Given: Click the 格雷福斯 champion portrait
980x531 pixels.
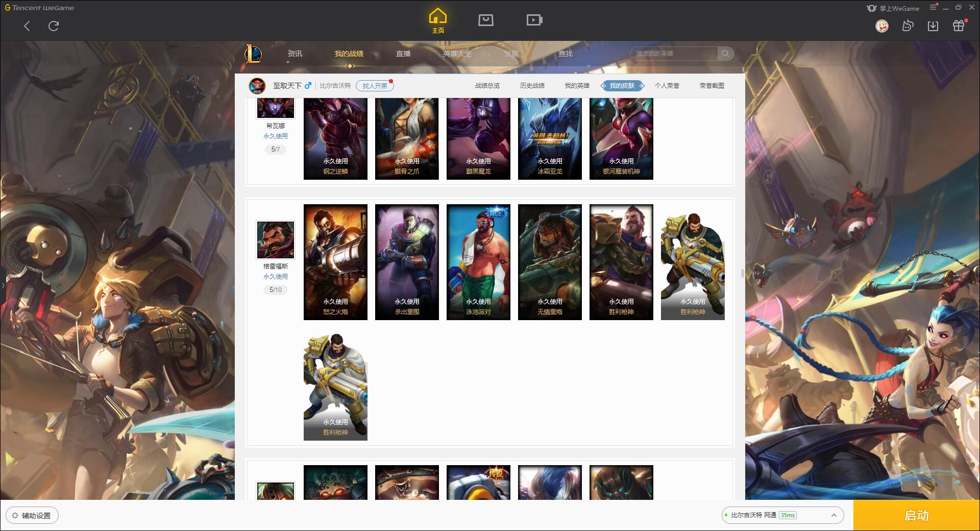Looking at the screenshot, I should (276, 240).
